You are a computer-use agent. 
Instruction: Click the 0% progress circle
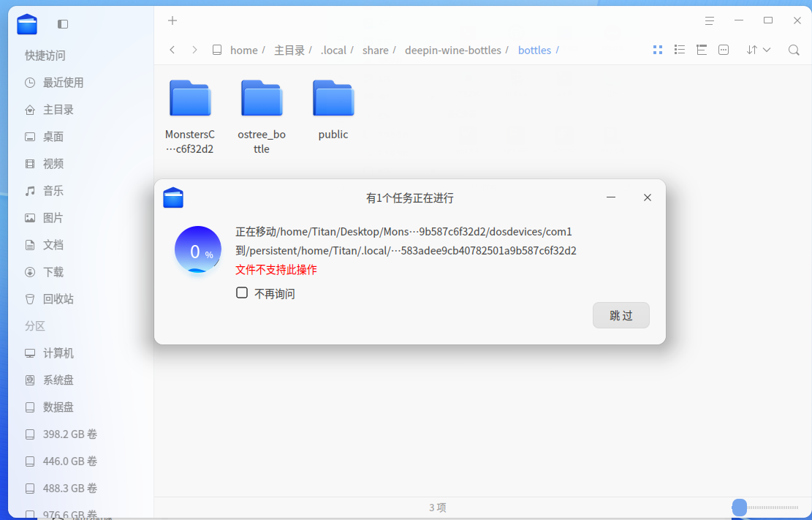click(x=198, y=250)
